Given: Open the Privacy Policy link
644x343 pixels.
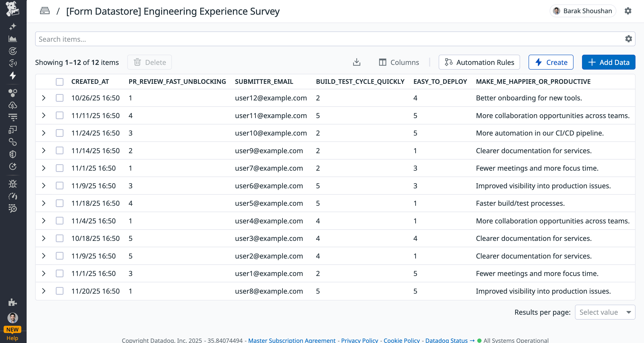Looking at the screenshot, I should 359,340.
